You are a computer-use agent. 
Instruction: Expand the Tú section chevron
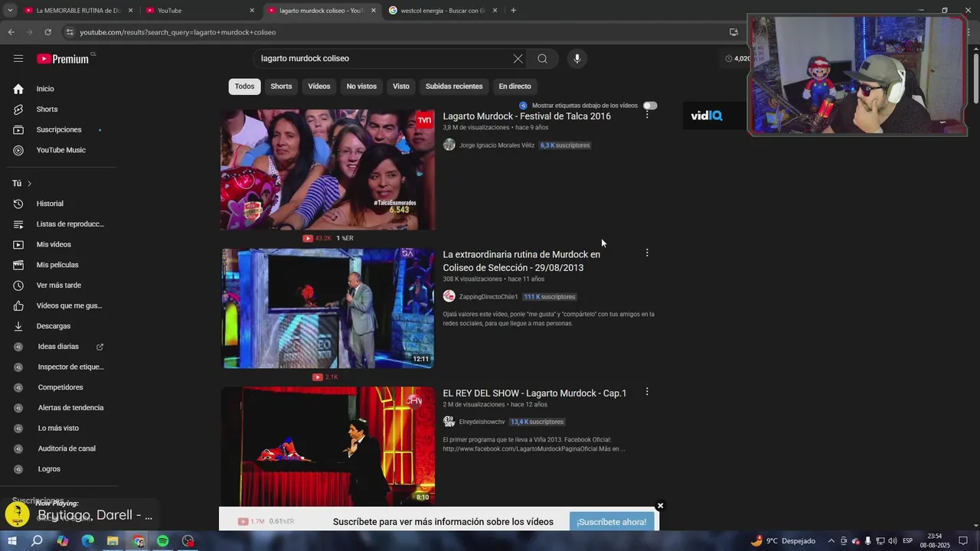(x=29, y=184)
